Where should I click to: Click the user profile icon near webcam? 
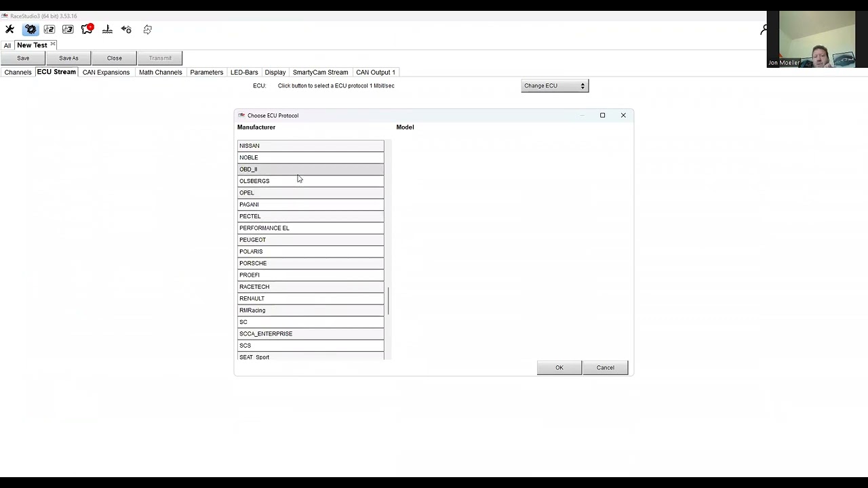tap(764, 29)
